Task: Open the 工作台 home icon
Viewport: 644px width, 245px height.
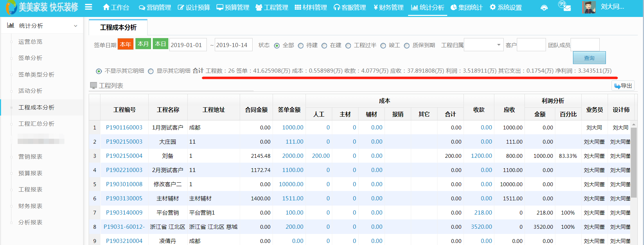Action: pos(106,7)
